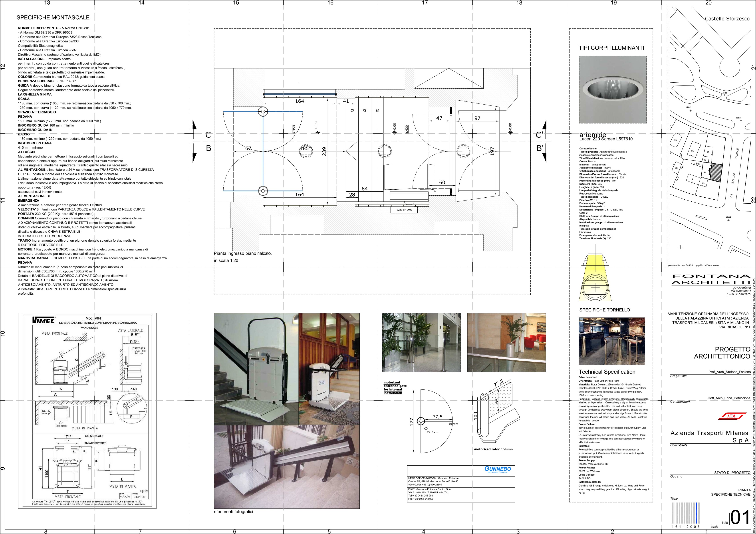Viewport: 756px width, 534px height.
Task: Click the section marker labeled C'
Action: click(x=539, y=135)
